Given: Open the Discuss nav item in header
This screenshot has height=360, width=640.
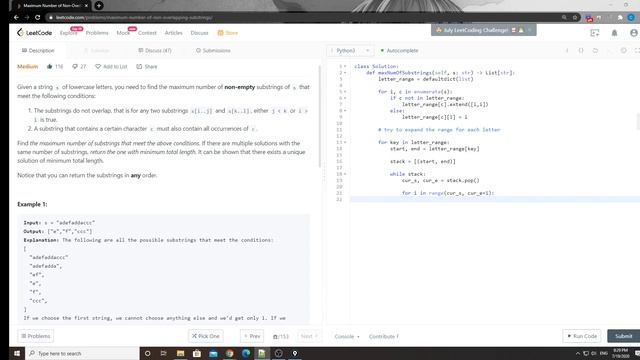Looking at the screenshot, I should coord(199,33).
